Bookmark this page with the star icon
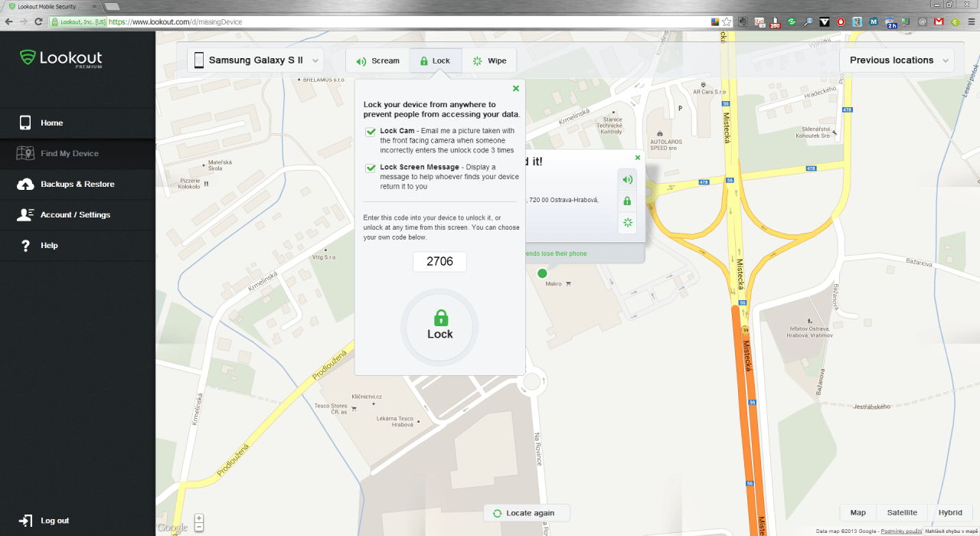This screenshot has width=980, height=536. click(727, 22)
